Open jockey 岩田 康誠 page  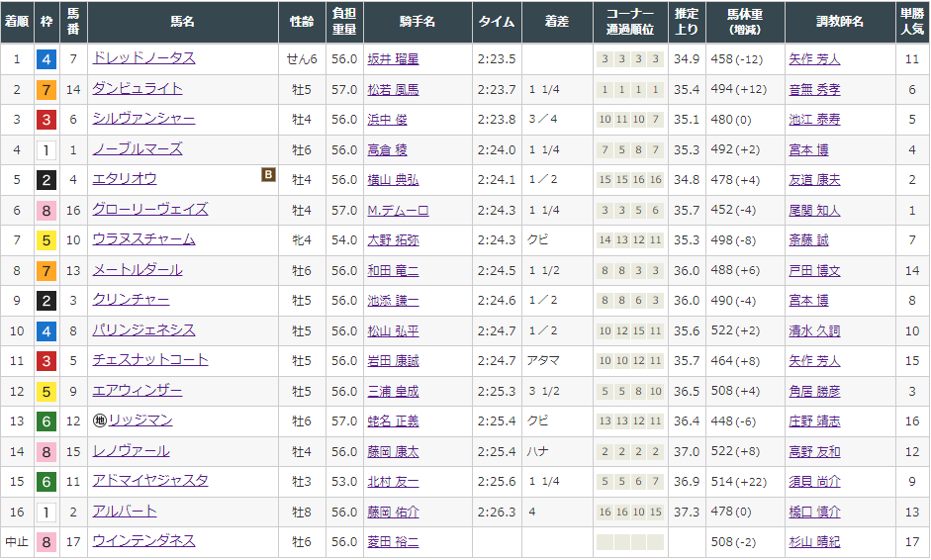(x=393, y=360)
